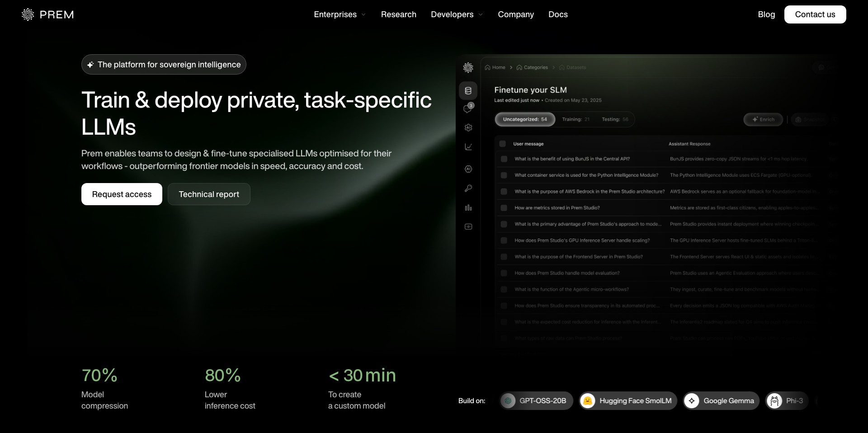868x433 pixels.
Task: Click the bar chart icon in the sidebar
Action: tap(468, 207)
